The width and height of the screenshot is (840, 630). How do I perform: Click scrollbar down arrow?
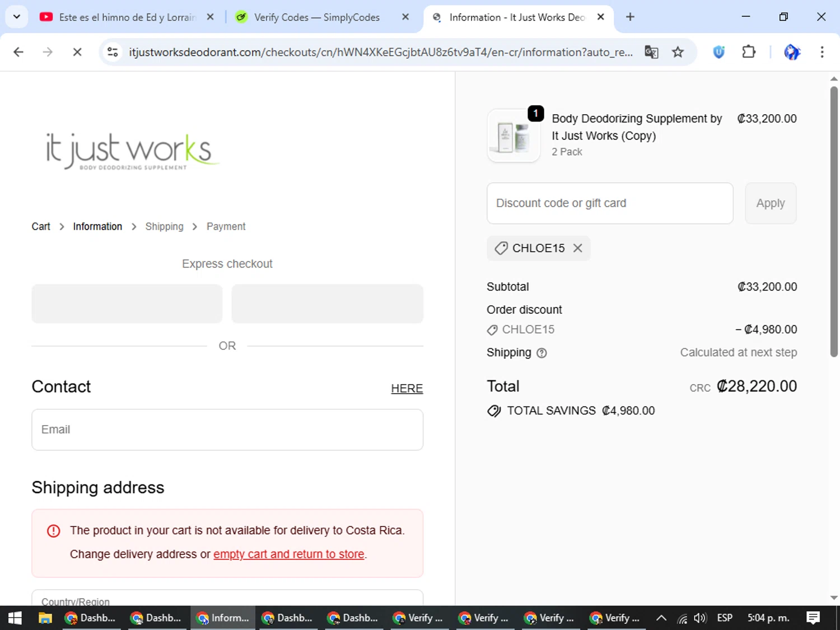(x=834, y=598)
